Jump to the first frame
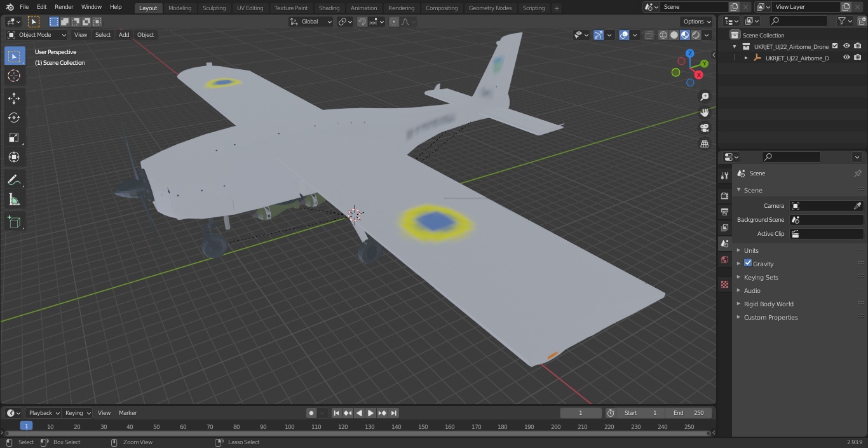The image size is (868, 448). coord(337,413)
